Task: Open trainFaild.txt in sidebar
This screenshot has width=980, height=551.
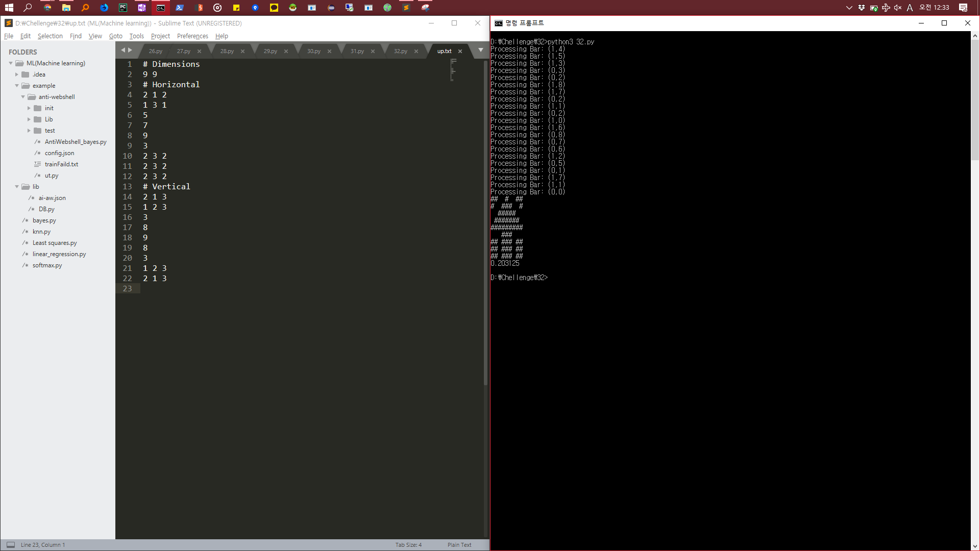Action: (61, 164)
